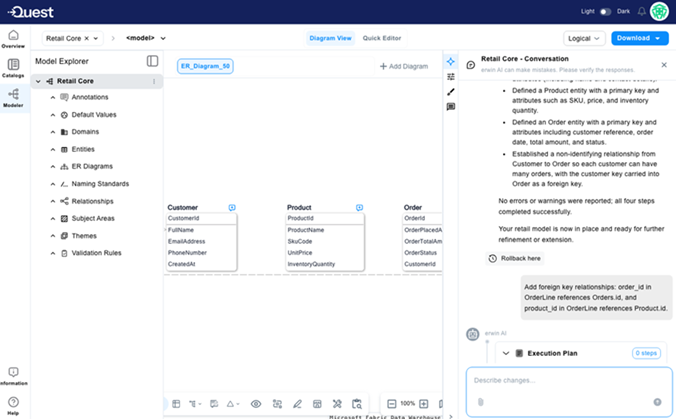
Task: Click the 100% zoom level value
Action: [x=407, y=404]
